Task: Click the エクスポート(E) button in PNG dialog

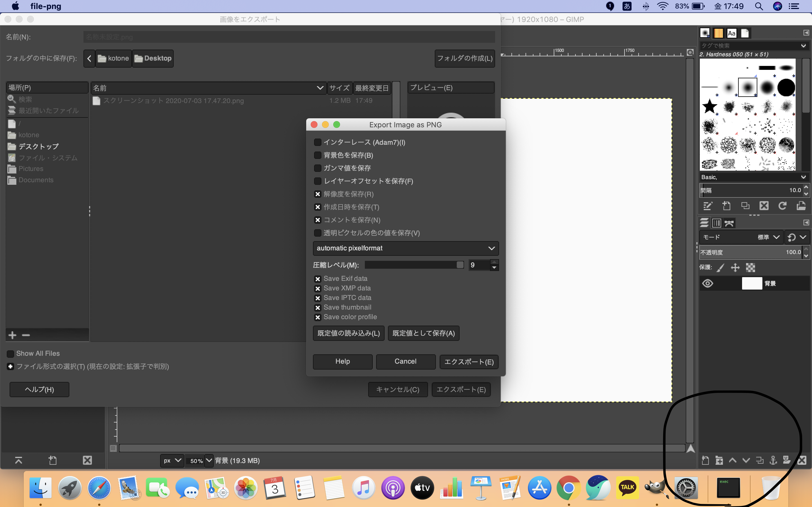Action: [x=469, y=362]
